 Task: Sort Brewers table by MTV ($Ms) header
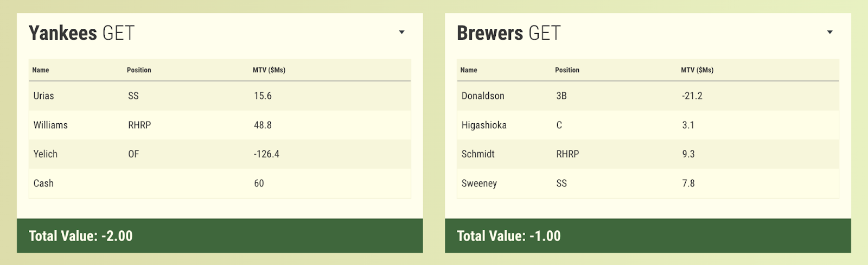(697, 70)
